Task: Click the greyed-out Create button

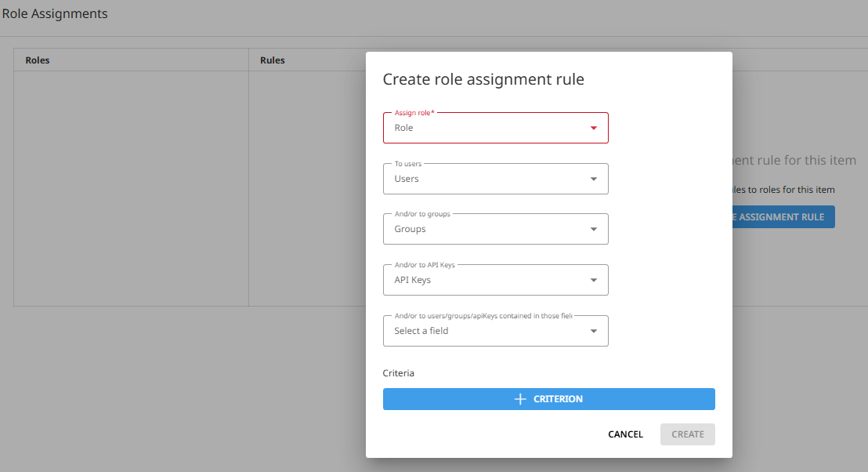Action: tap(687, 434)
